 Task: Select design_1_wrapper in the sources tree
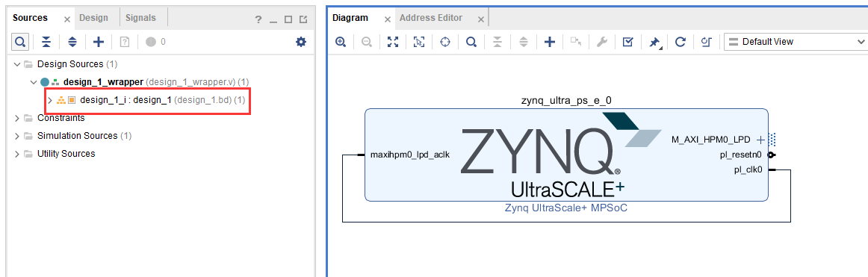(x=104, y=82)
